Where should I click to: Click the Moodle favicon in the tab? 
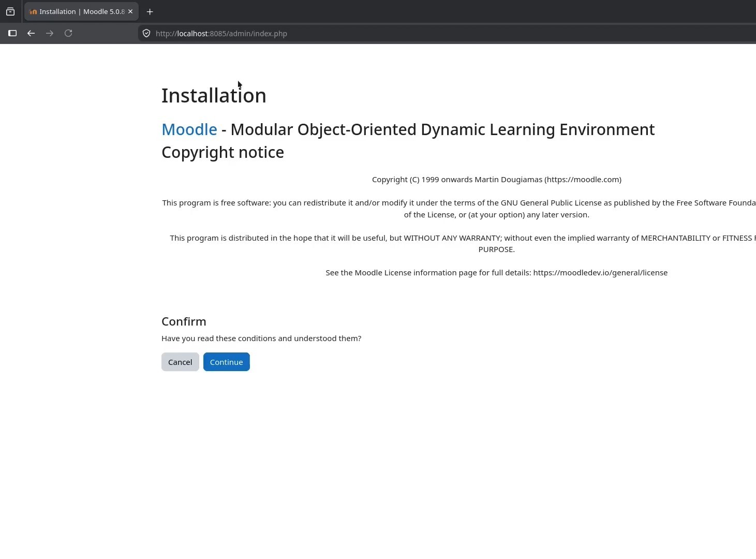(x=33, y=11)
